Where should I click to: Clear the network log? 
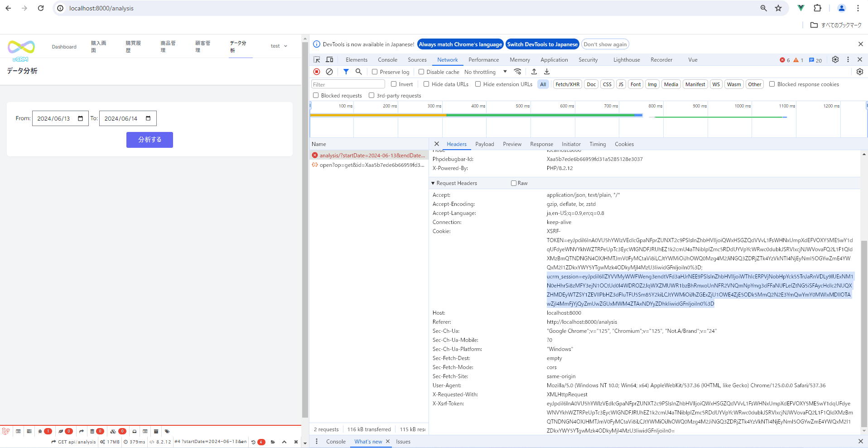click(329, 72)
